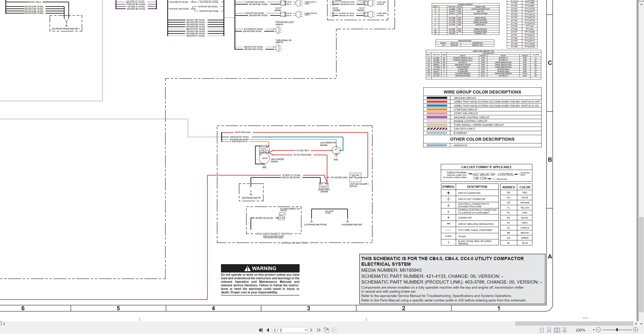Click the (71) DISCONNECT SW label

pyautogui.click(x=290, y=209)
